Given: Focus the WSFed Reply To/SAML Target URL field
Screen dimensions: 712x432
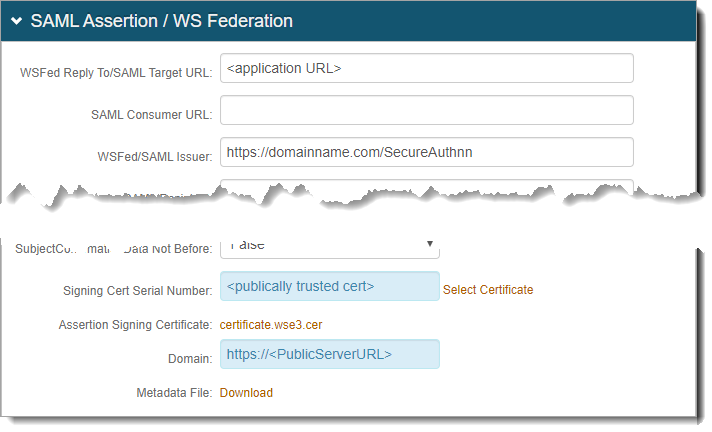Looking at the screenshot, I should click(426, 68).
